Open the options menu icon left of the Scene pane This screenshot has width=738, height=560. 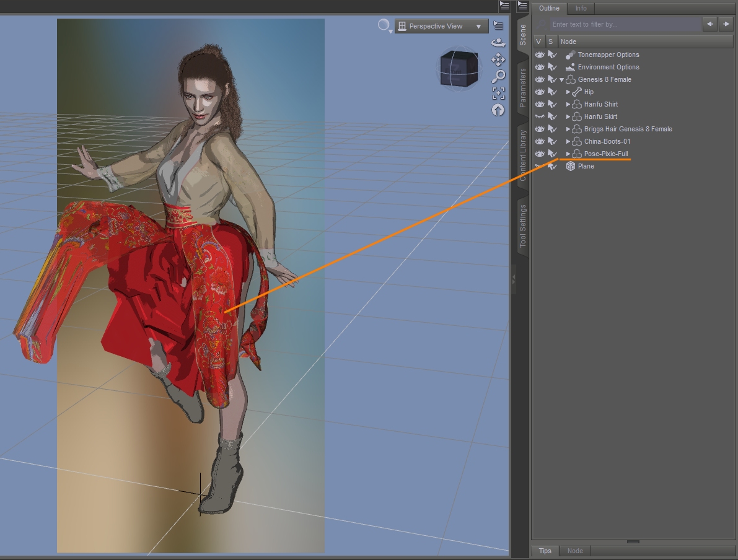pyautogui.click(x=504, y=6)
